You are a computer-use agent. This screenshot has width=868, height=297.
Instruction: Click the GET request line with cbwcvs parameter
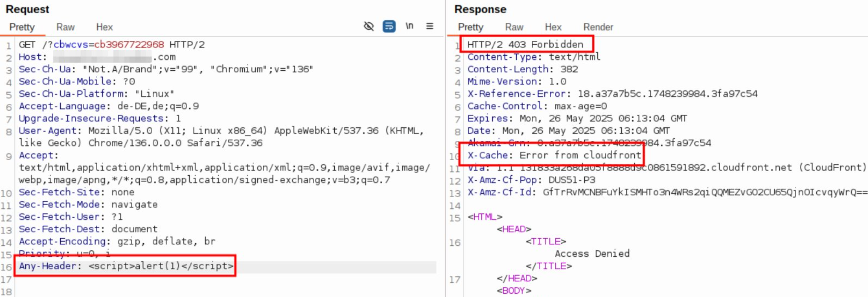pyautogui.click(x=112, y=44)
